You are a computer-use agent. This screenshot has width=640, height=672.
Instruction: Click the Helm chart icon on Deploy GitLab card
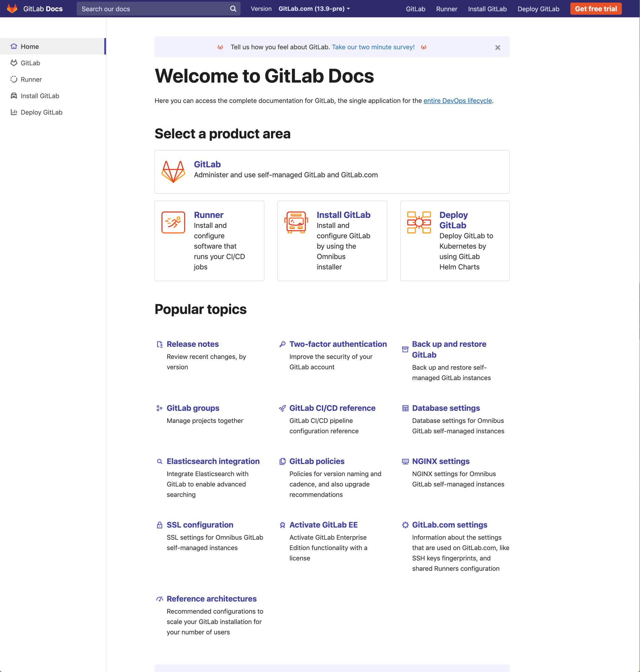click(419, 222)
